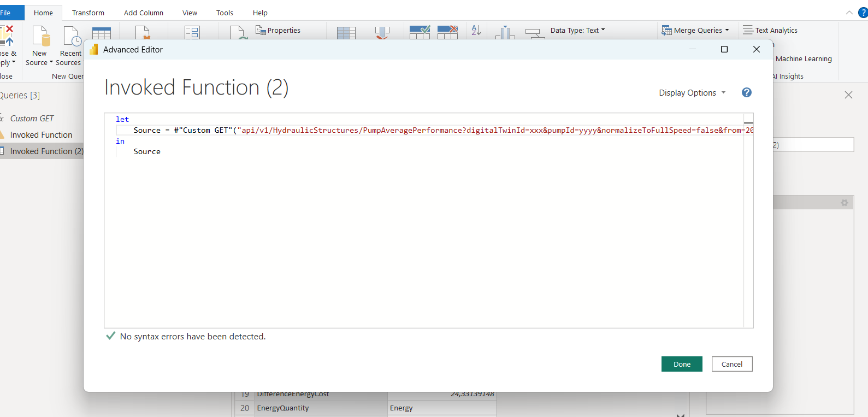This screenshot has width=868, height=417.
Task: Click the Properties icon in Query group
Action: pos(260,30)
